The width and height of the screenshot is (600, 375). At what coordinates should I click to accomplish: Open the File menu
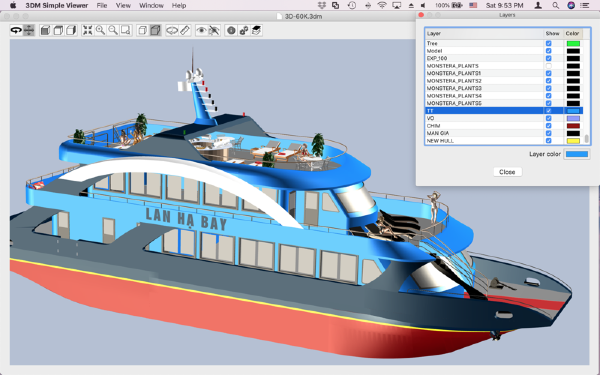pos(102,5)
